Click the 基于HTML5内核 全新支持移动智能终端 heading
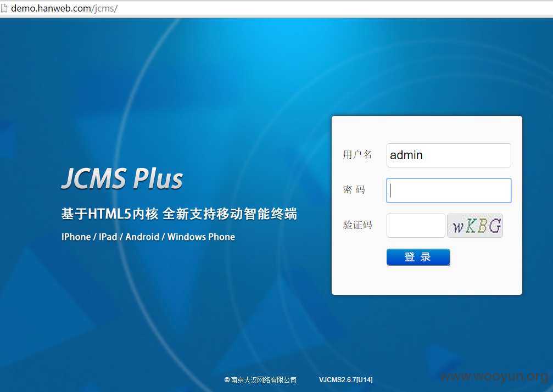The height and width of the screenshot is (392, 553). [x=179, y=214]
